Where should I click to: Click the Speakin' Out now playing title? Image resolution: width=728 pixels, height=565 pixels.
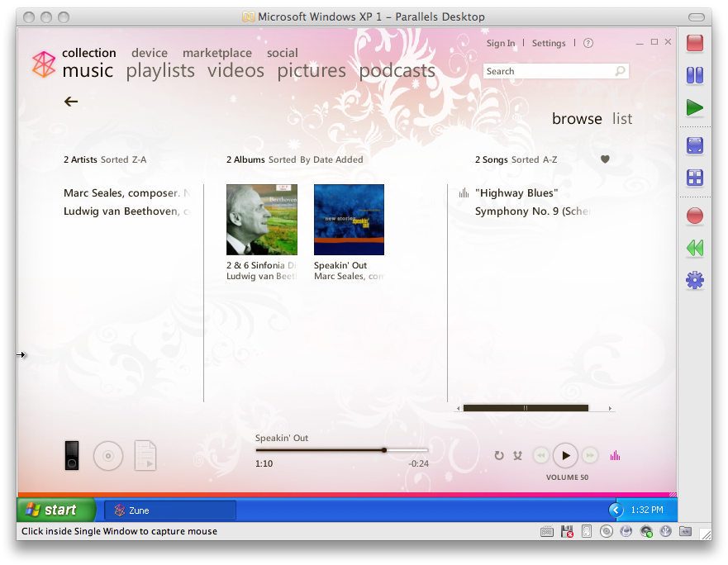click(x=282, y=438)
